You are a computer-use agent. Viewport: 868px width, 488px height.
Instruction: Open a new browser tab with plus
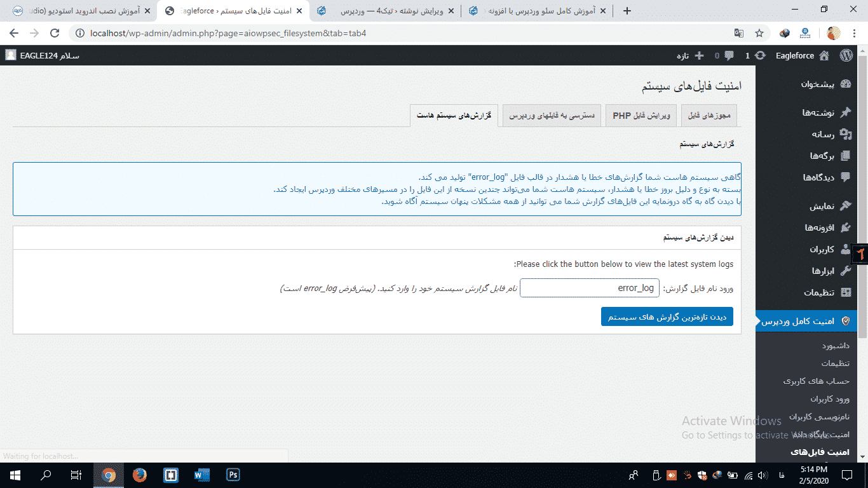point(627,11)
